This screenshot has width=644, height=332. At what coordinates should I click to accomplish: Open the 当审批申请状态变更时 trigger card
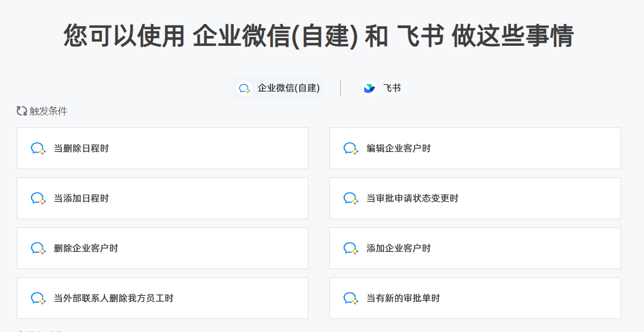(475, 198)
